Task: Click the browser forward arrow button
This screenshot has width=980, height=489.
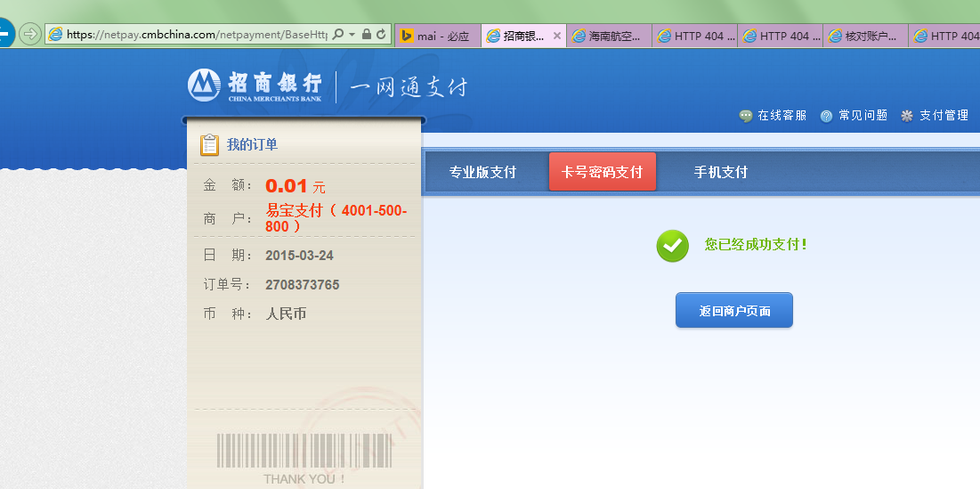Action: point(30,34)
